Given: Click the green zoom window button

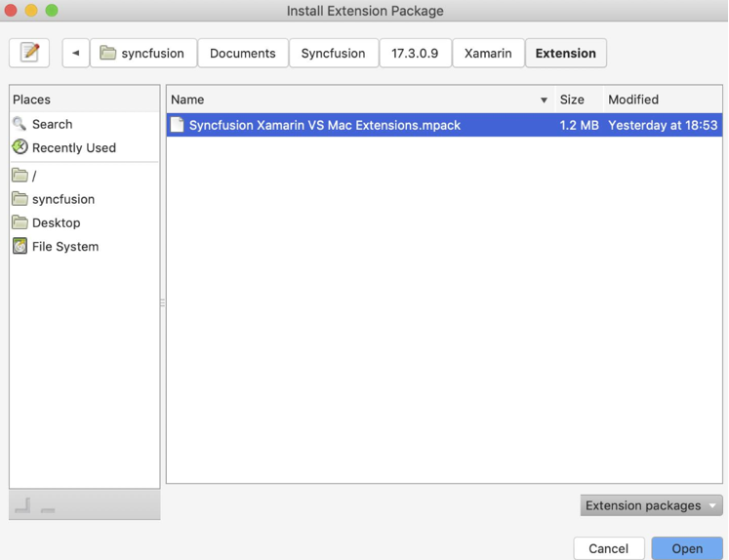Looking at the screenshot, I should click(52, 10).
